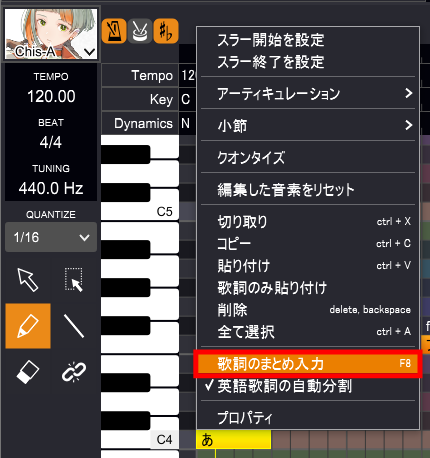The image size is (430, 458).
Task: Toggle the sharp/flat accidental icon
Action: (x=166, y=31)
